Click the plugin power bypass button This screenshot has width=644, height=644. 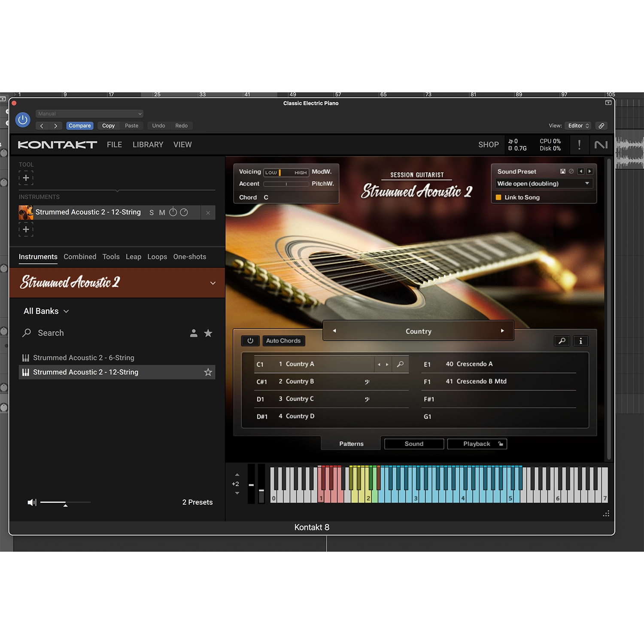pyautogui.click(x=23, y=120)
